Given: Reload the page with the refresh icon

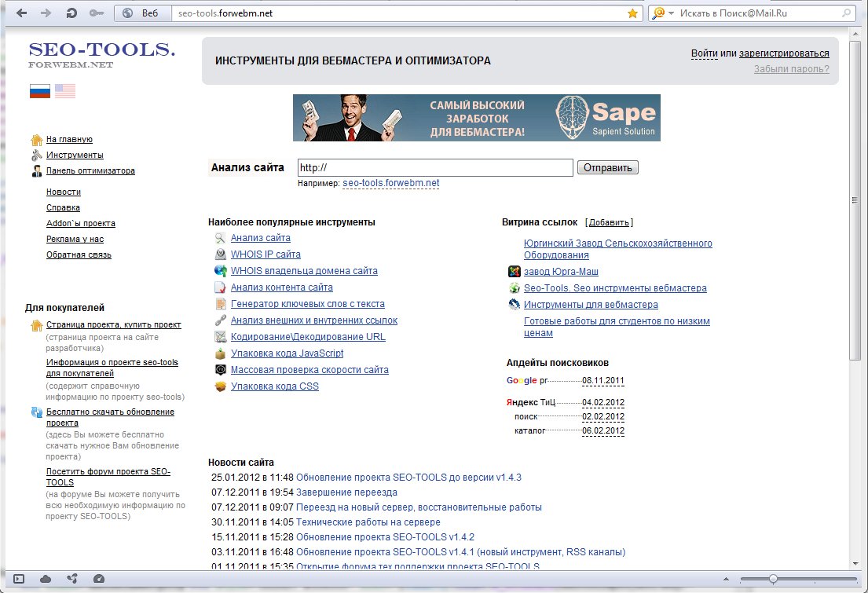Looking at the screenshot, I should [71, 13].
